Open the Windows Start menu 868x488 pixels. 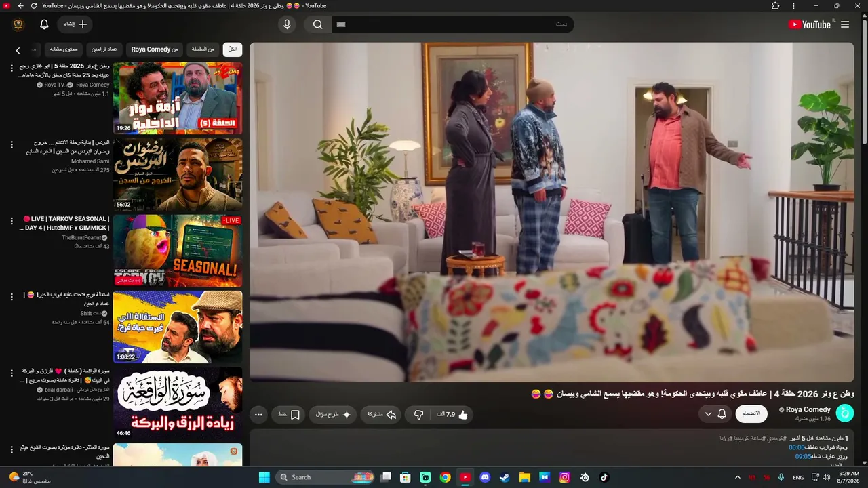(264, 477)
